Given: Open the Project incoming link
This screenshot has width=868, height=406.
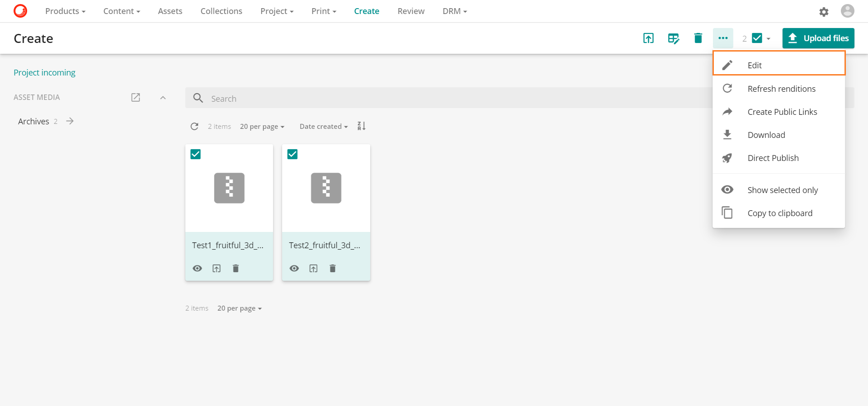Looking at the screenshot, I should point(44,73).
